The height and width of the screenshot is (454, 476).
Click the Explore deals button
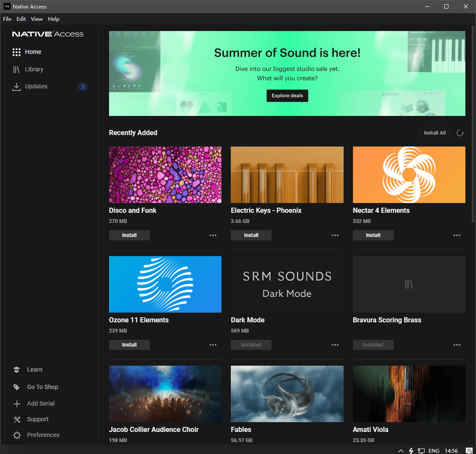click(x=287, y=96)
